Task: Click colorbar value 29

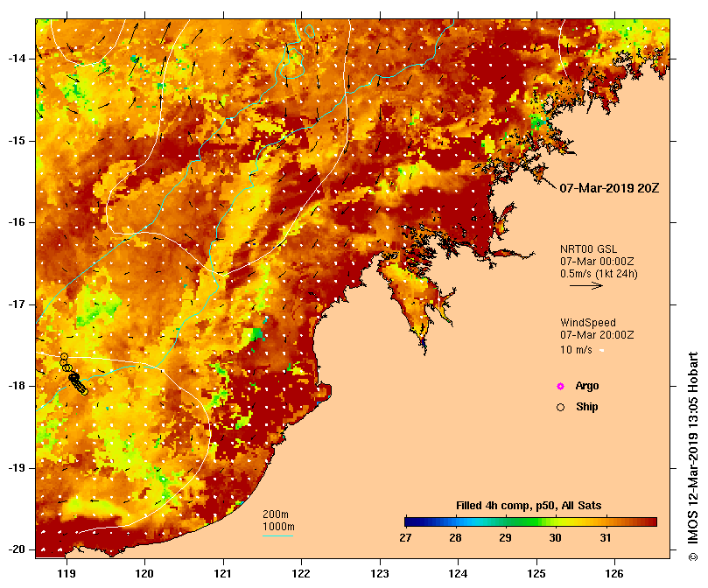Action: [505, 538]
